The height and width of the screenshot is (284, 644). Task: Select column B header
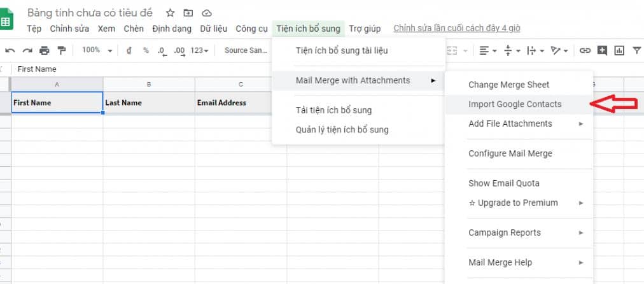[x=149, y=84]
